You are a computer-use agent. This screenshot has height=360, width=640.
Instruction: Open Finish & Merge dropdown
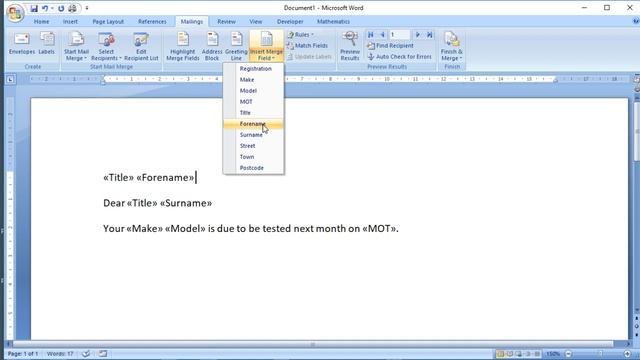pos(451,46)
